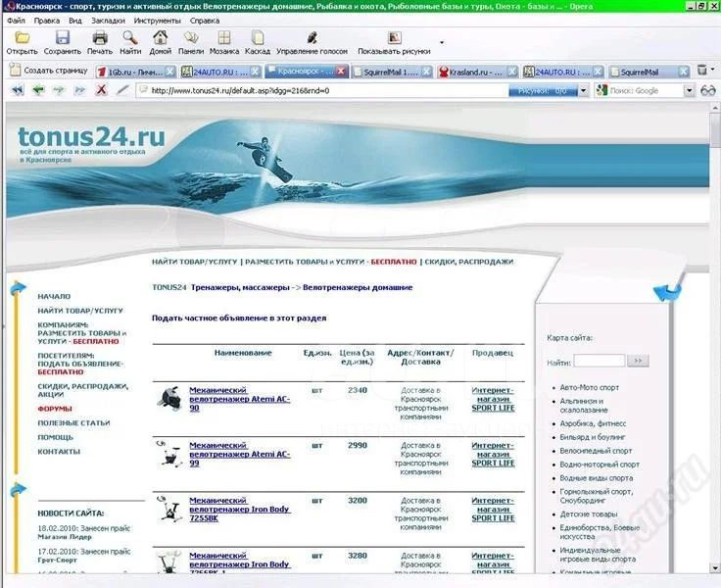This screenshot has height=588, width=721.
Task: Click ФОРУМЫ in left menu
Action: [x=55, y=409]
